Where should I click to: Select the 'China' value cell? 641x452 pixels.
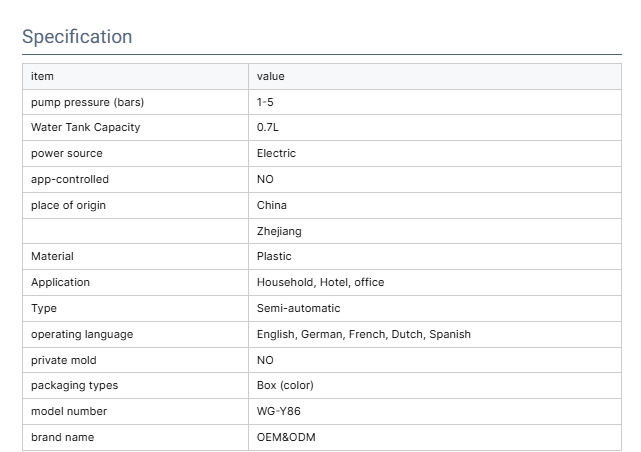272,205
